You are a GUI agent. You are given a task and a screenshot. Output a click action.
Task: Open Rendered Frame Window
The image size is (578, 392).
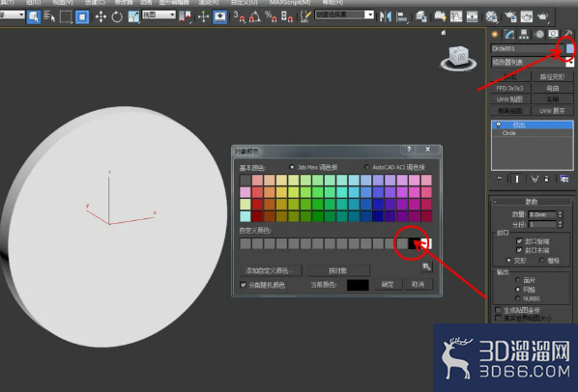[527, 16]
